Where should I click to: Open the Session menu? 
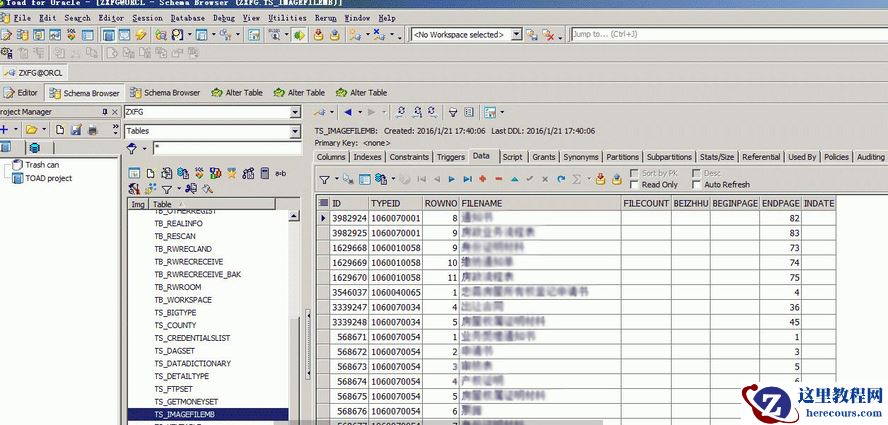pos(147,18)
